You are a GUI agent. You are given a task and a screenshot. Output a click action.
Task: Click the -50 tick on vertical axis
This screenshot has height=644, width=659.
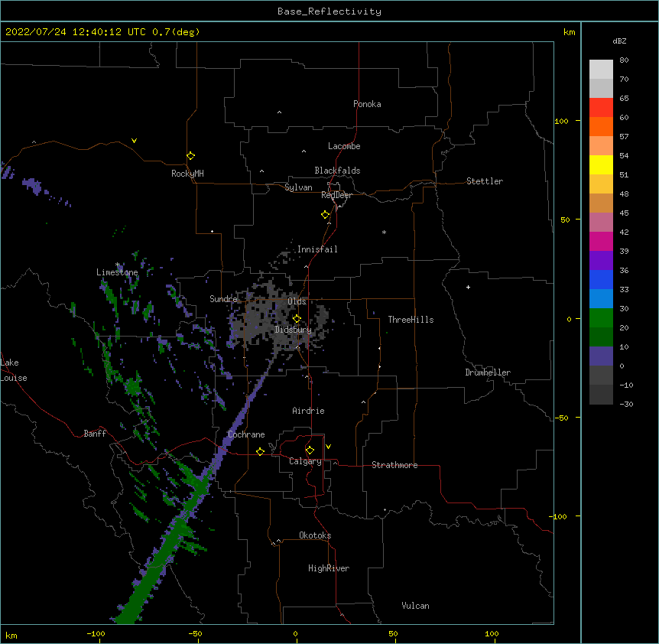tap(561, 418)
